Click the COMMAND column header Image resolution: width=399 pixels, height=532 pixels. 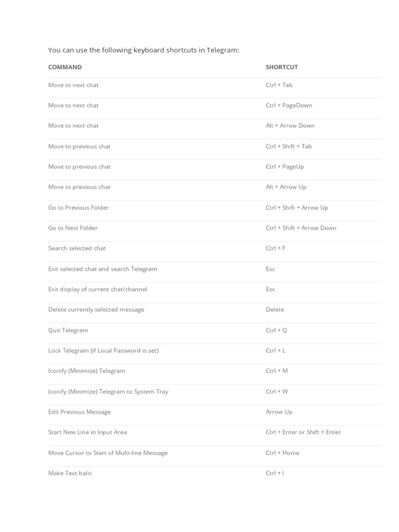coord(65,67)
